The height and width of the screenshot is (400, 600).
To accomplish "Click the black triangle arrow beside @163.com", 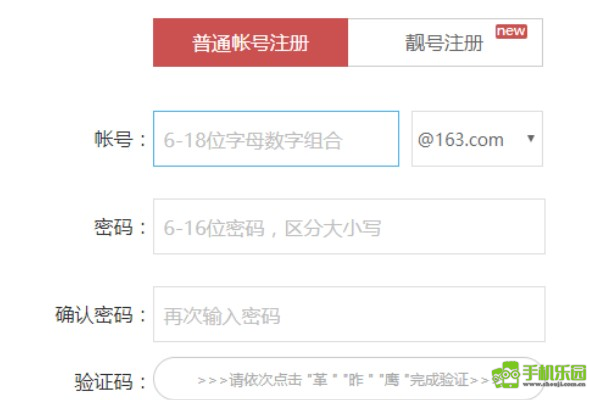I will point(530,139).
